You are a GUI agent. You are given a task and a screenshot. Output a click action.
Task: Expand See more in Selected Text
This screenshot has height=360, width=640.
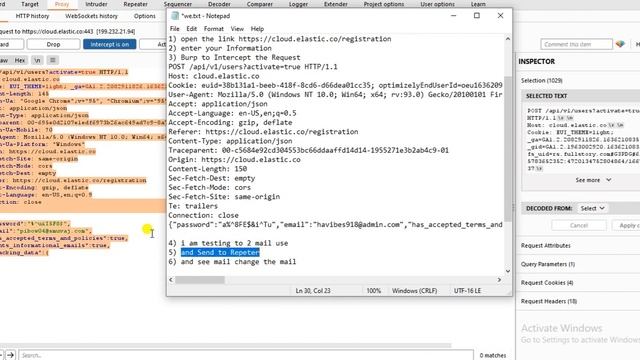(593, 180)
